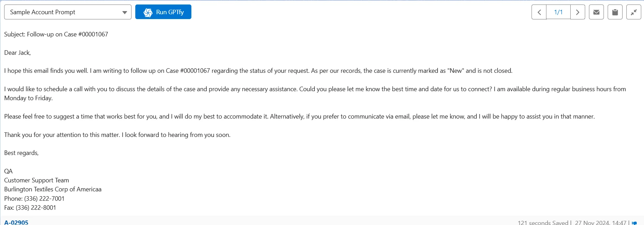
Task: Click the "Dear Jack," greeting line
Action: 18,53
